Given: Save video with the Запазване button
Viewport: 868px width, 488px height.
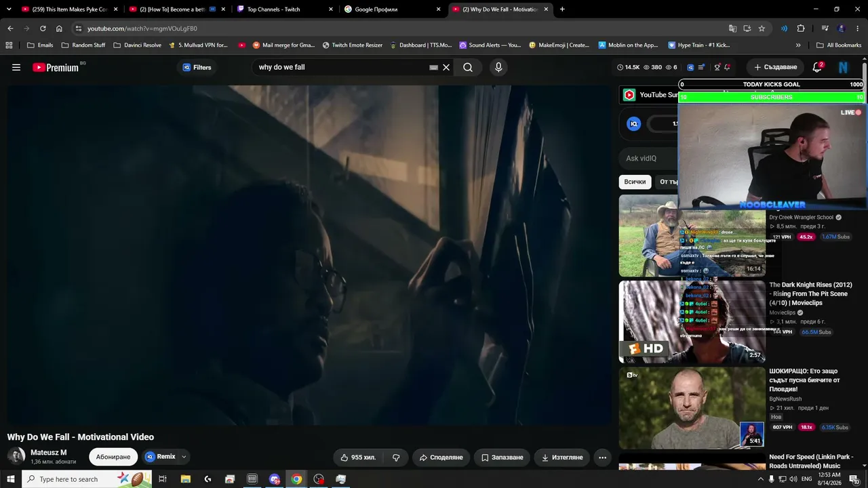Looking at the screenshot, I should (x=502, y=457).
